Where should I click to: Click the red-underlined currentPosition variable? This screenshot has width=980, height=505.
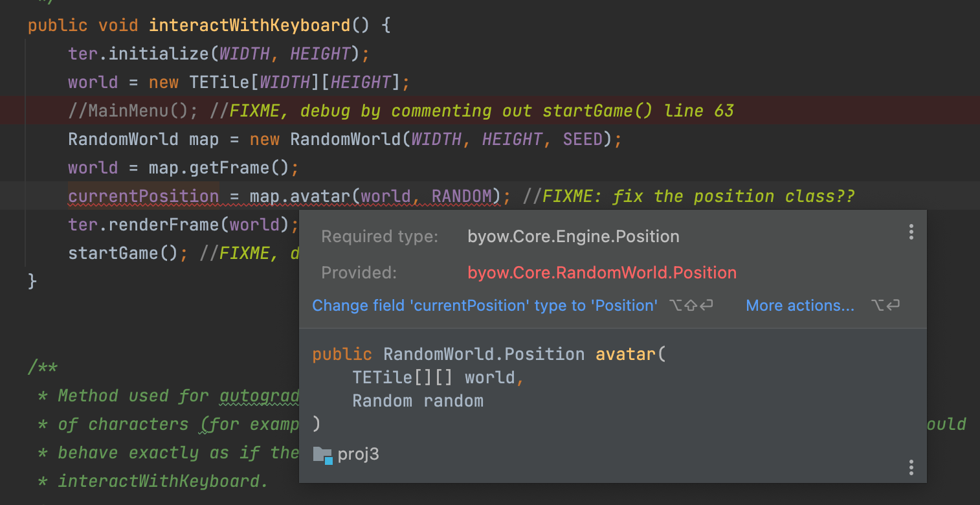pos(144,196)
